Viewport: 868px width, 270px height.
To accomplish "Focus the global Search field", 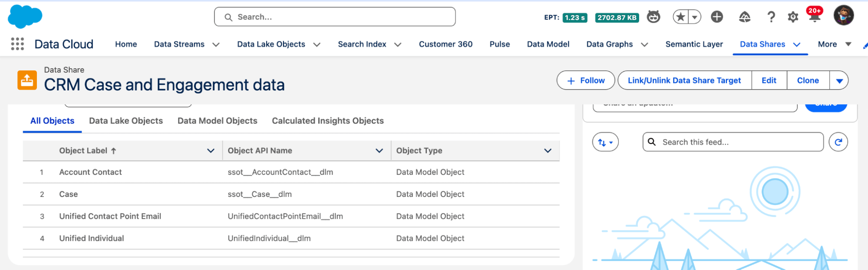I will 335,17.
